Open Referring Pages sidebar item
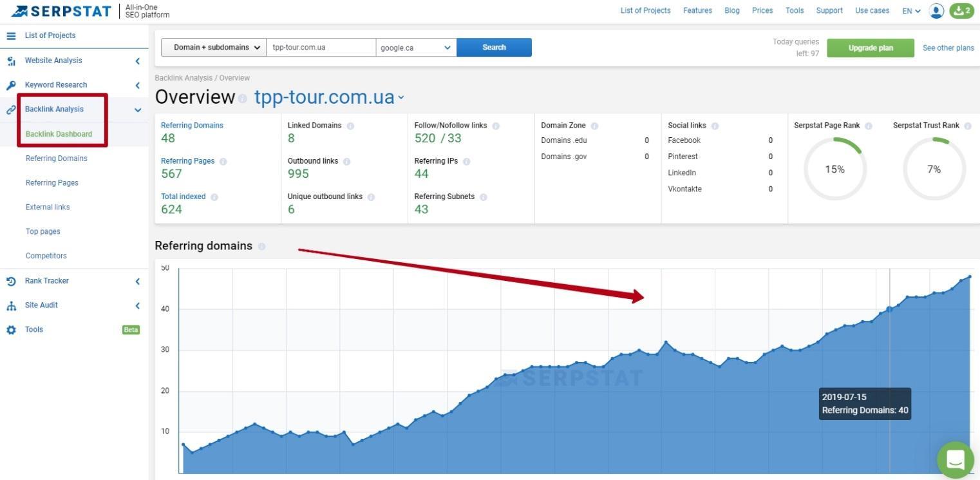 [x=52, y=183]
